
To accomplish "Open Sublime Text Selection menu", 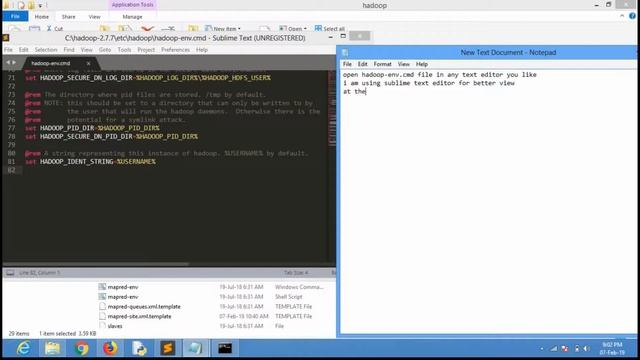I will pos(46,50).
